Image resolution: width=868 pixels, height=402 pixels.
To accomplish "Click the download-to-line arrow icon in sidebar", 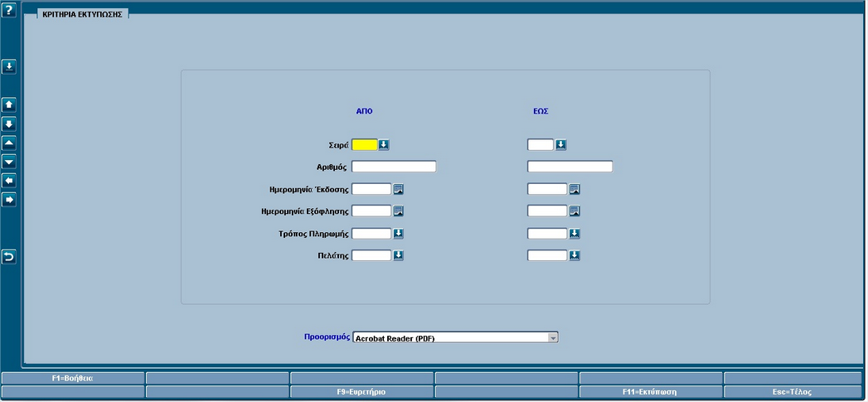I will 9,67.
